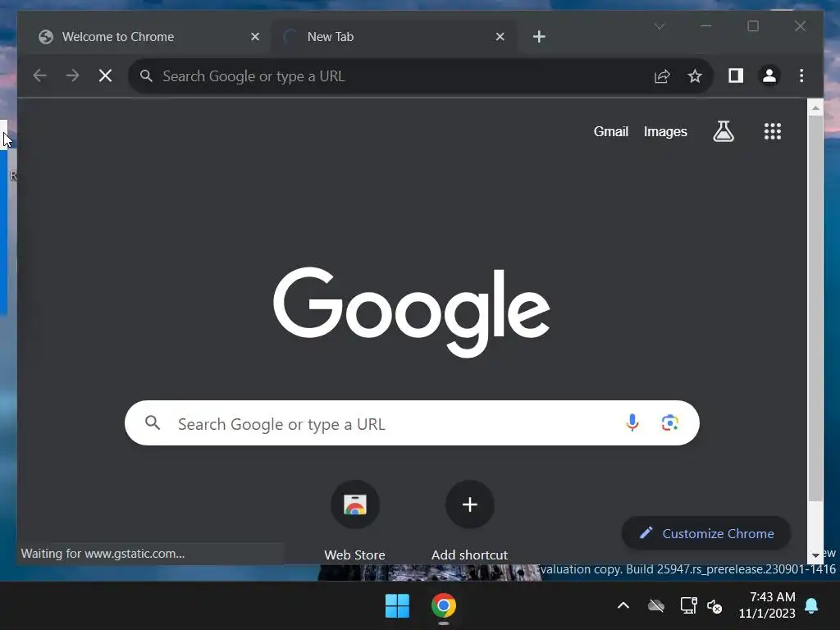The image size is (840, 630).
Task: Click Chrome icon in taskbar
Action: pyautogui.click(x=444, y=606)
